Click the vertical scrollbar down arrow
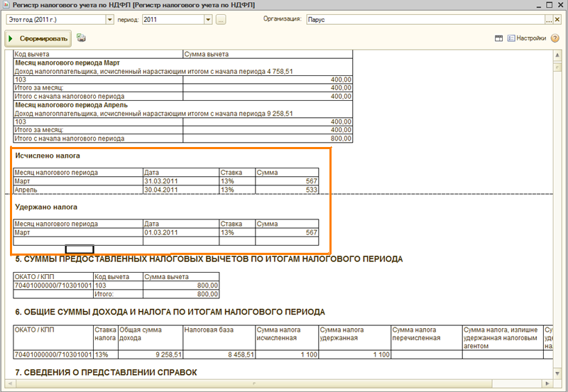Viewport: 568px width, 392px height. (557, 373)
